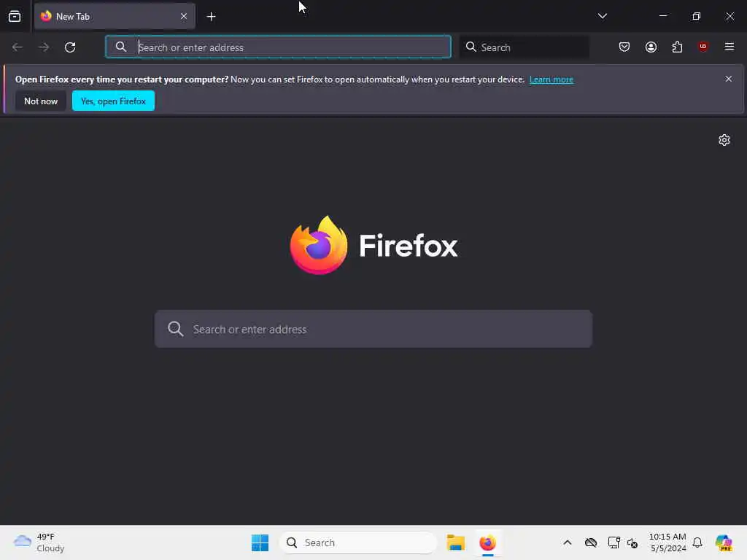Open File Explorer from taskbar
This screenshot has height=560, width=747.
[456, 542]
